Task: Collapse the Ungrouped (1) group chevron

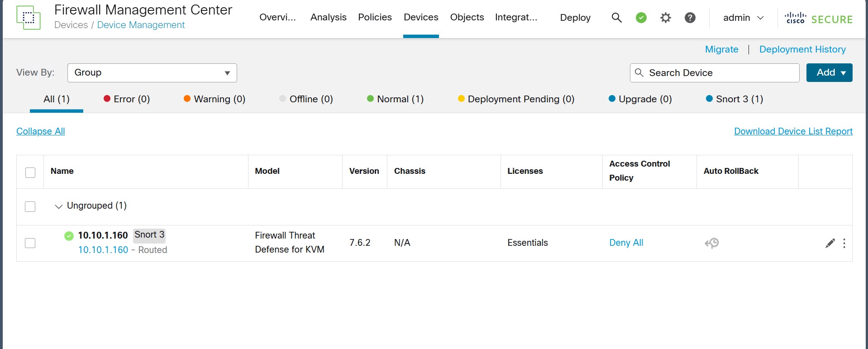Action: point(58,206)
